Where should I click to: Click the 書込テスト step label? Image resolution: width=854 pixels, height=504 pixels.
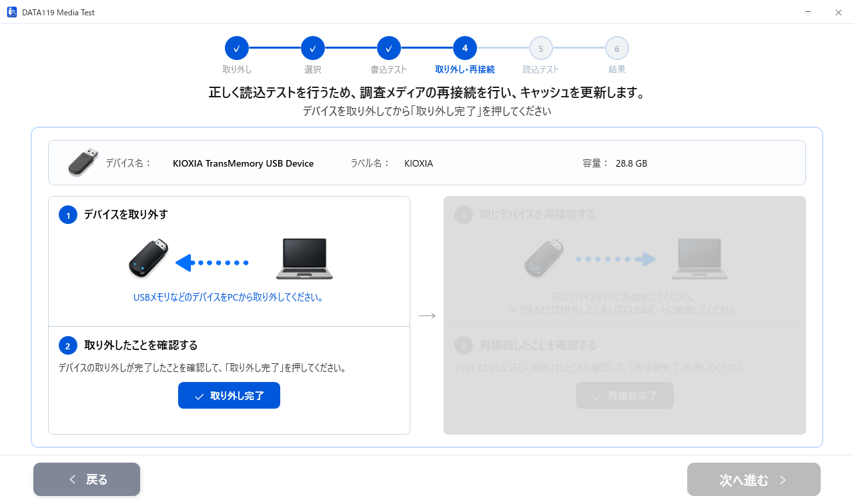coord(389,69)
